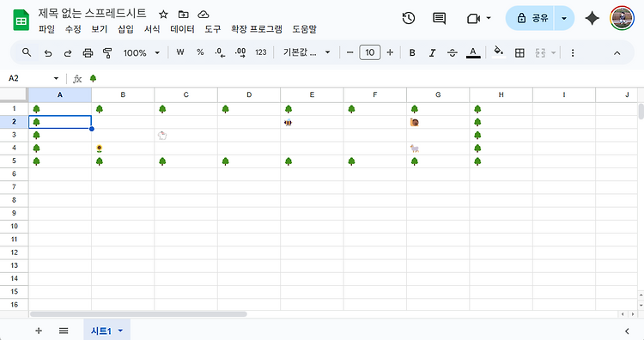The width and height of the screenshot is (644, 340).
Task: Star the untitled spreadsheet
Action: pyautogui.click(x=163, y=15)
